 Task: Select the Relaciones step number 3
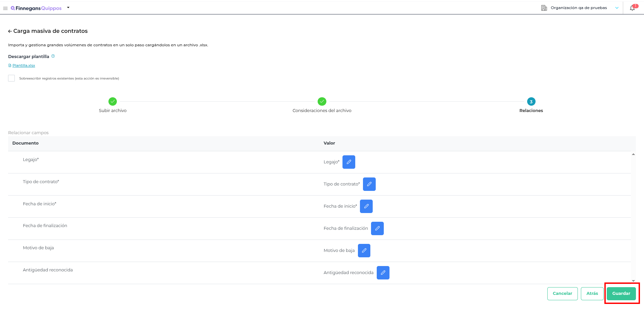click(x=531, y=102)
